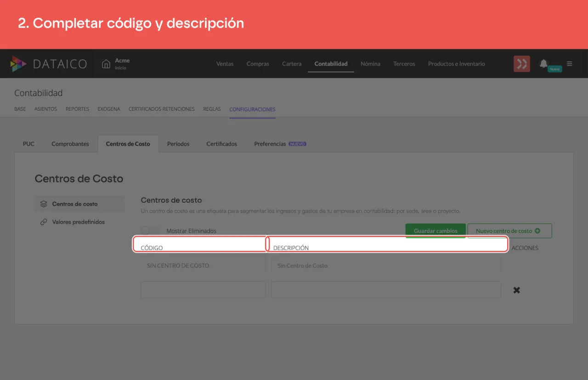The image size is (588, 380).
Task: Go to the REPORTES subsection
Action: (x=77, y=109)
